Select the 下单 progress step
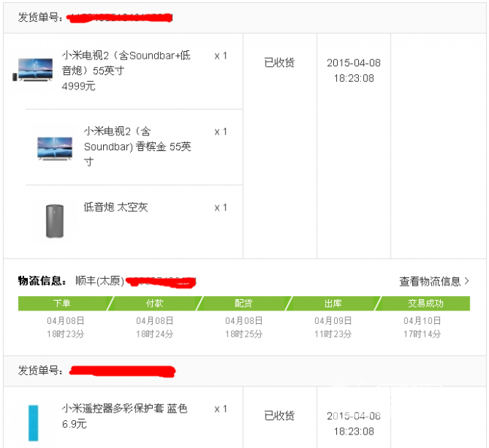Screen dimensions: 489x448 [x=64, y=304]
